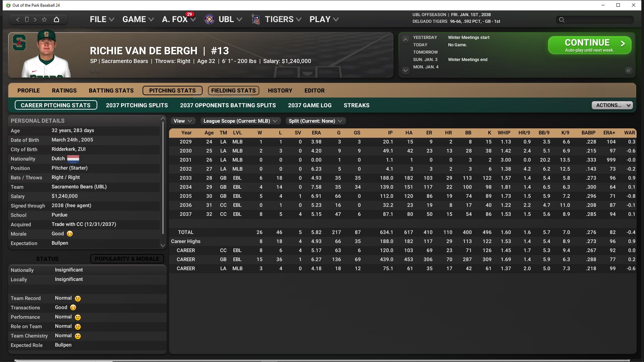Open the 2037 Game Log tab
644x362 pixels.
(310, 105)
